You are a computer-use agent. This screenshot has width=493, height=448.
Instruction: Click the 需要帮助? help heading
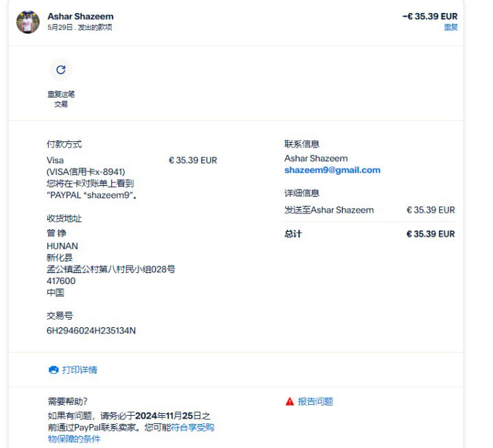click(67, 401)
